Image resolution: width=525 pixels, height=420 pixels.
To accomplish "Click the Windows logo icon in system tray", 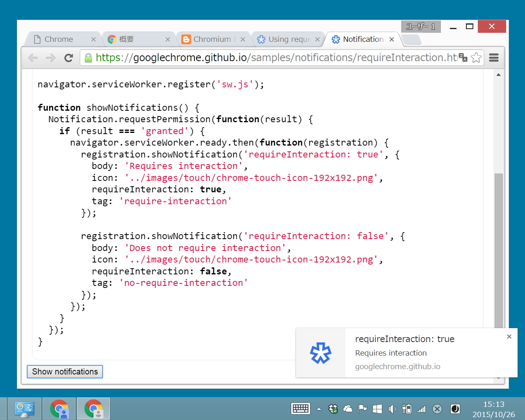I will (377, 409).
